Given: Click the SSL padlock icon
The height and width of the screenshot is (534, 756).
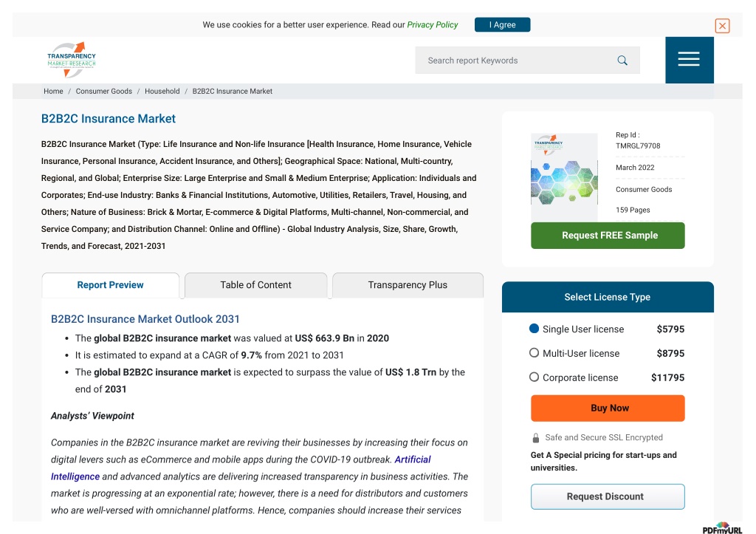Looking at the screenshot, I should (536, 438).
